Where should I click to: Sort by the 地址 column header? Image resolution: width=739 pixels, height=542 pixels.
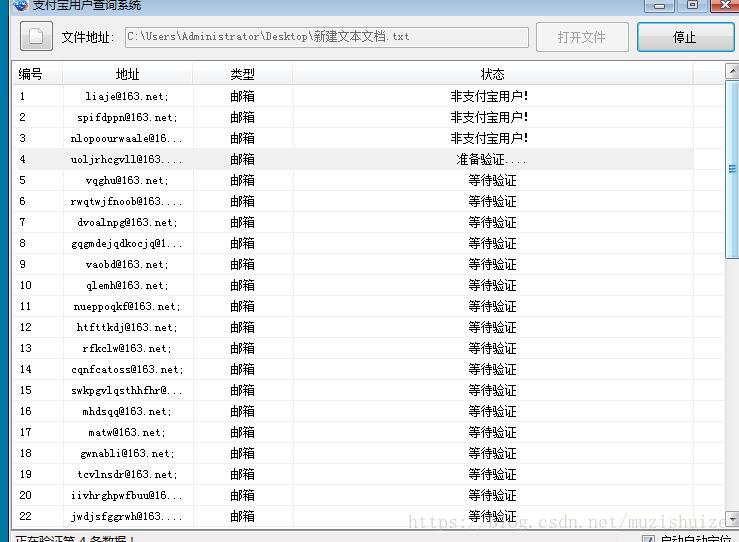pos(127,74)
